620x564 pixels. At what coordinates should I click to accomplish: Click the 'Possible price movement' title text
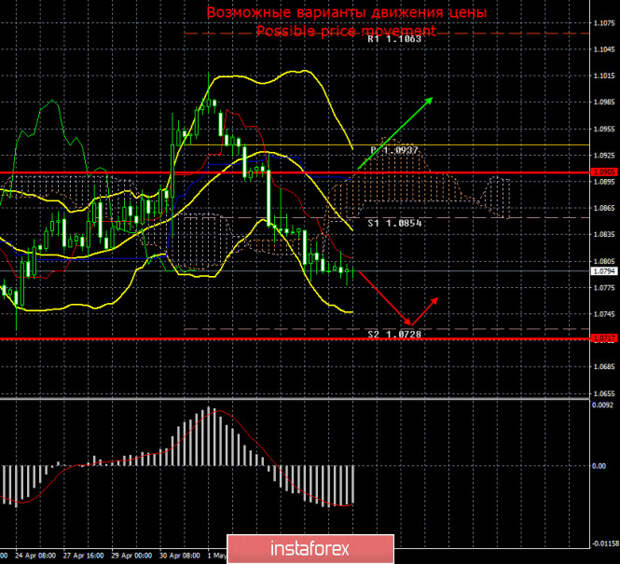[x=346, y=30]
